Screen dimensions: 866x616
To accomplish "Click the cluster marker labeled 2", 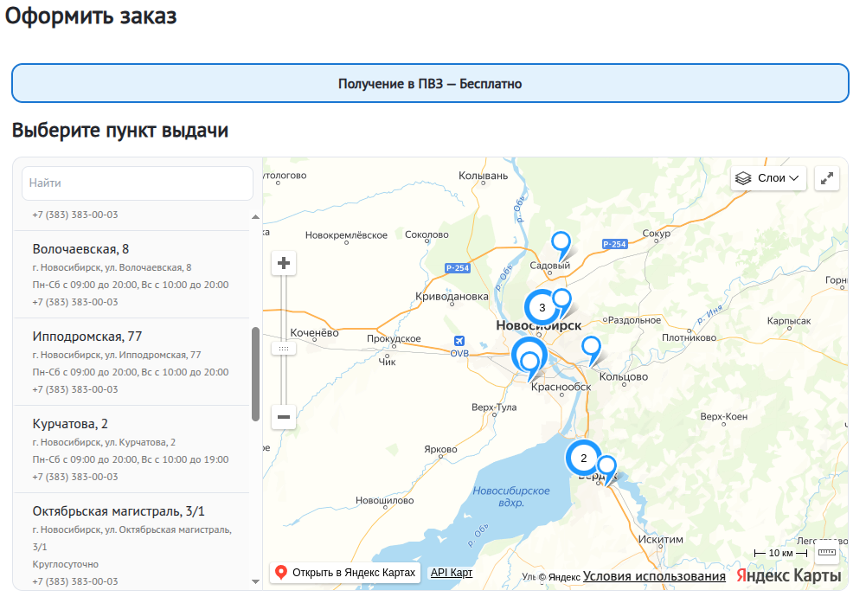I will click(583, 458).
